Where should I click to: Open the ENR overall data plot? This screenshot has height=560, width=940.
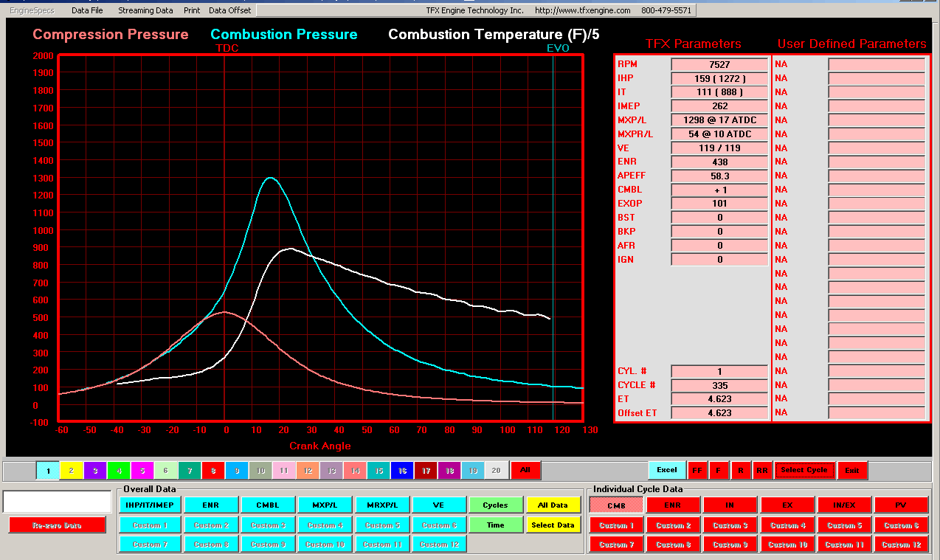[x=211, y=505]
